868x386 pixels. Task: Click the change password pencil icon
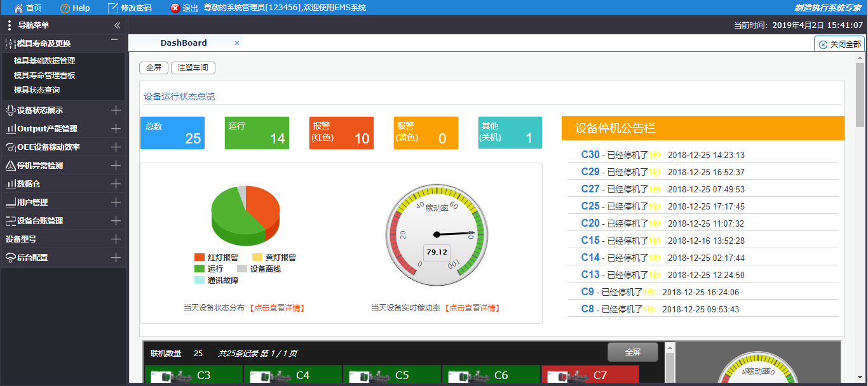113,8
